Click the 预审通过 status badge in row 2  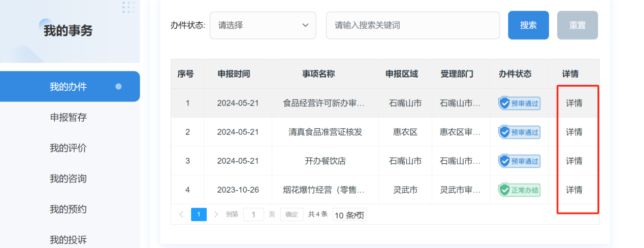[519, 132]
